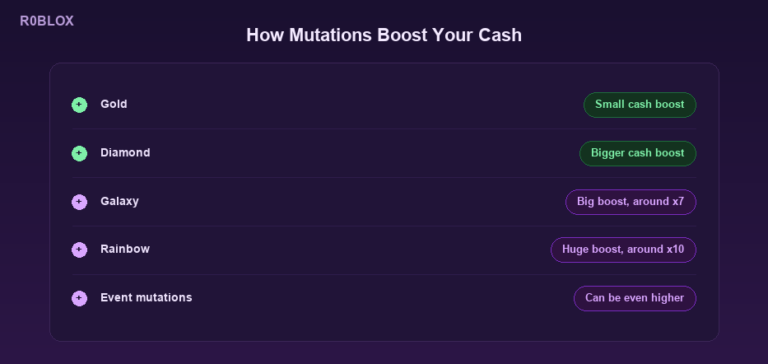Viewport: 768px width, 364px height.
Task: Select the Diamond mutation label
Action: pos(125,153)
